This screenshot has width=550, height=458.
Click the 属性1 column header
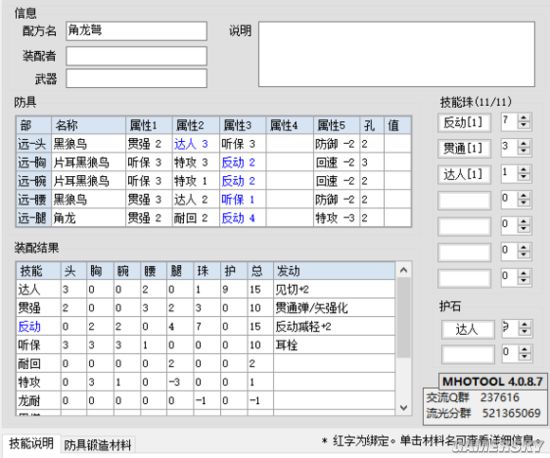click(149, 125)
